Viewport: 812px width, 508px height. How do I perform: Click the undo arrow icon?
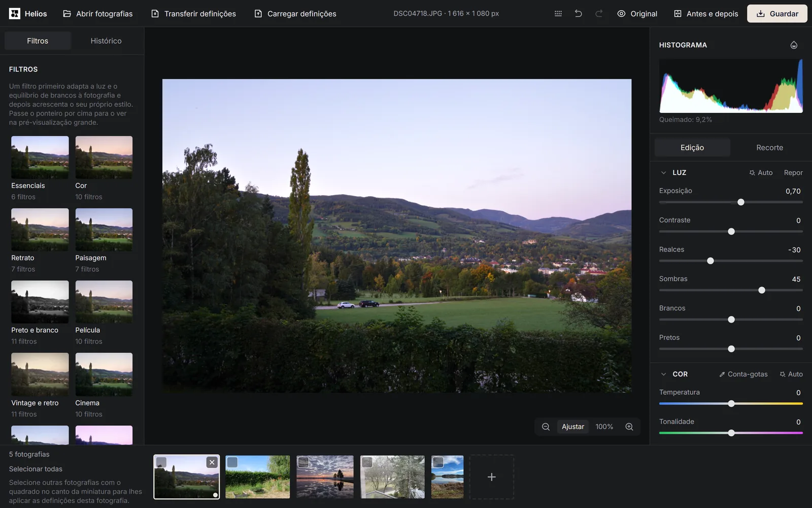click(578, 14)
